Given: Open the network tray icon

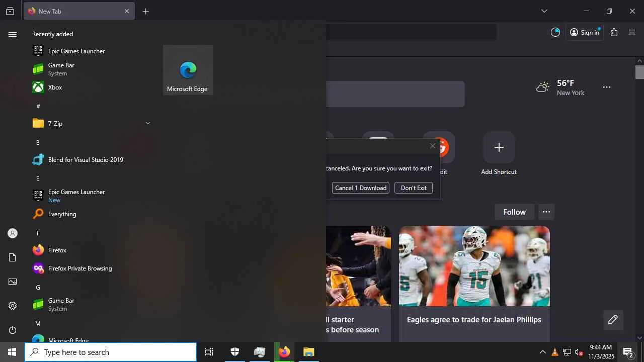Looking at the screenshot, I should tap(567, 352).
